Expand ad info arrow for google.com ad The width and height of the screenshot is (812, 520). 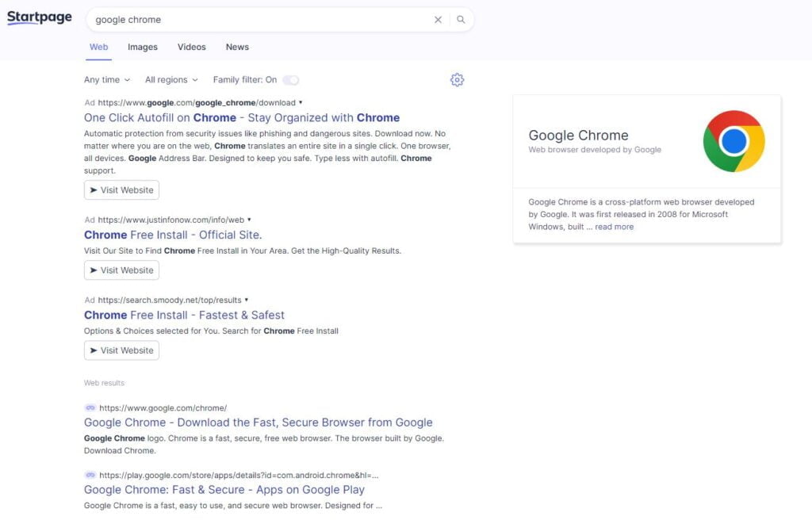[x=301, y=102]
